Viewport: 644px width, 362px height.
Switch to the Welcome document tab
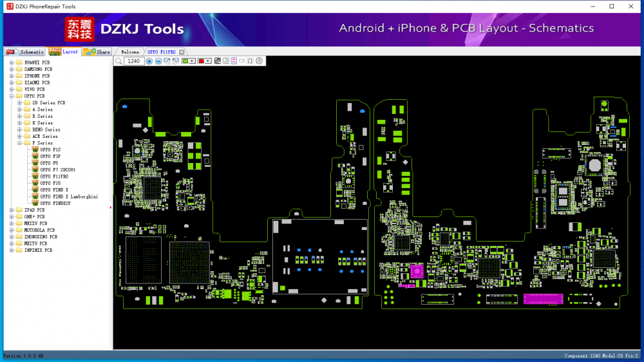click(130, 52)
